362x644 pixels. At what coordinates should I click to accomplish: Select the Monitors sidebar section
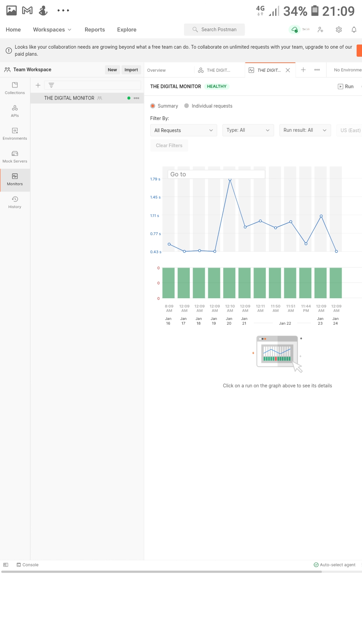(15, 180)
